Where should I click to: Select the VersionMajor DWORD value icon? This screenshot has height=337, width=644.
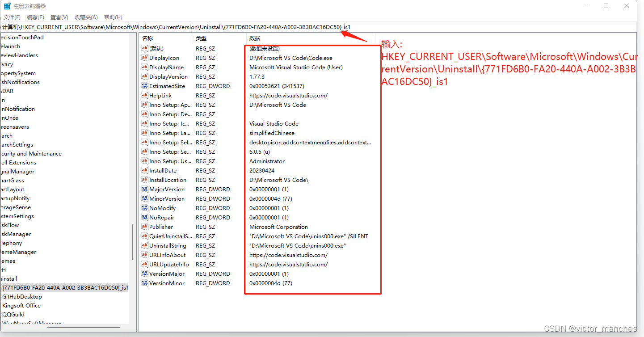pyautogui.click(x=145, y=274)
